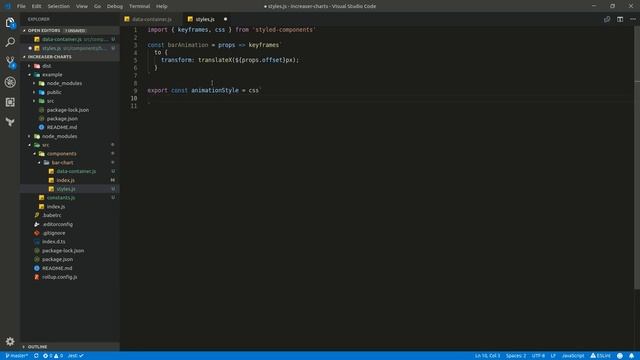Change indentation via Spaces: 2
Viewport: 640px width, 360px height.
[x=516, y=356]
